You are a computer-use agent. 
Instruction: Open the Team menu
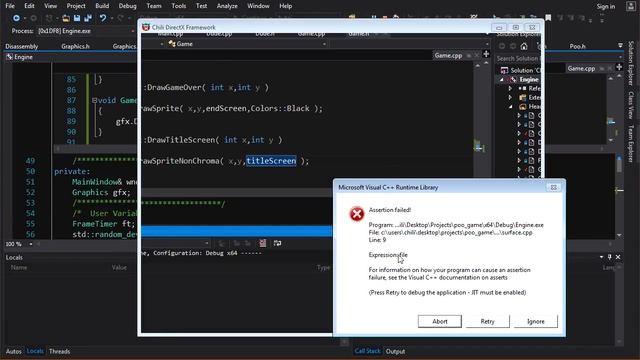click(x=154, y=6)
